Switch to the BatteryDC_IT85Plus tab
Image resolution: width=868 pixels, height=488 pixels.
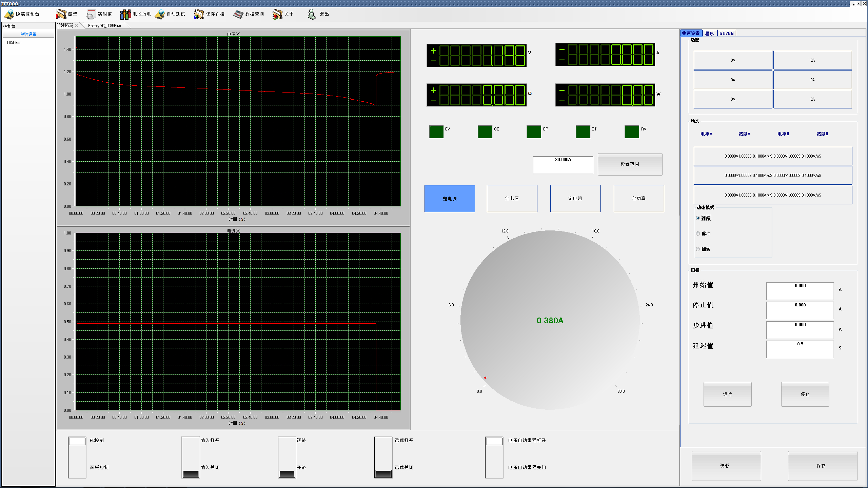coord(104,25)
